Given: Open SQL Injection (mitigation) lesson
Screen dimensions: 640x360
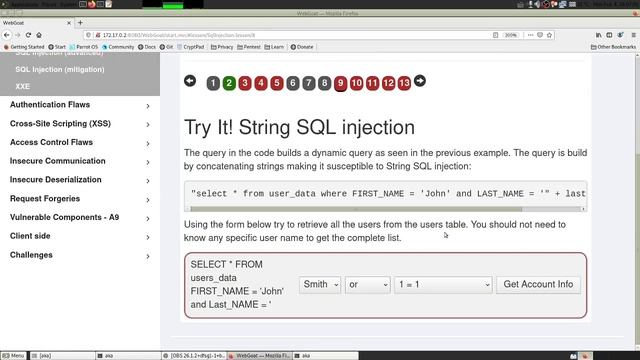Looking at the screenshot, I should pyautogui.click(x=60, y=69).
